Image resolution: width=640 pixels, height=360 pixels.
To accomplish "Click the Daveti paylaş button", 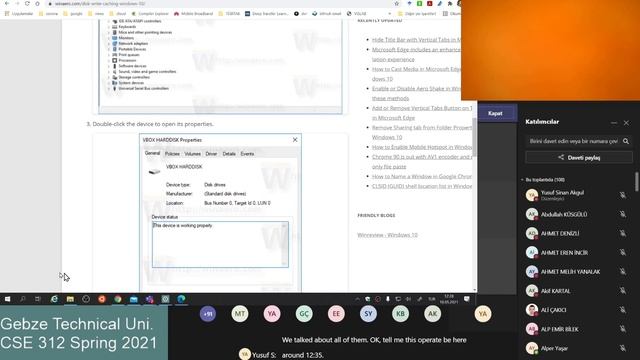I will click(x=579, y=158).
